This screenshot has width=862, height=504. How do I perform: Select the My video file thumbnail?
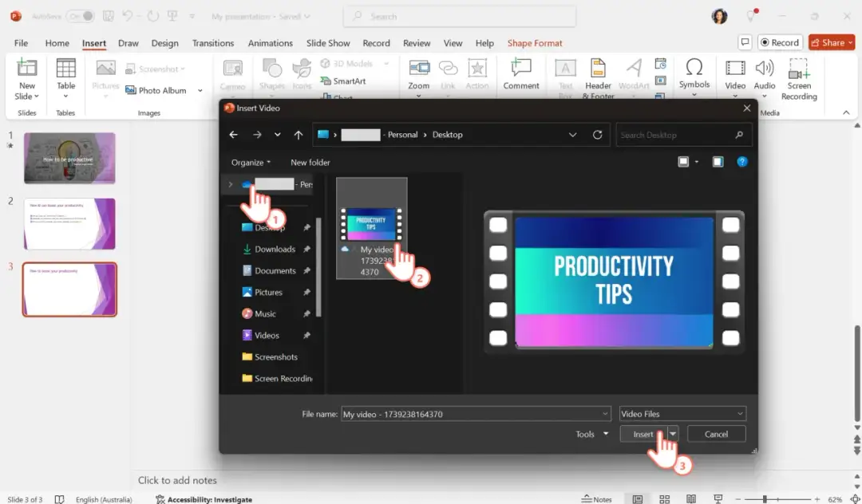(371, 226)
